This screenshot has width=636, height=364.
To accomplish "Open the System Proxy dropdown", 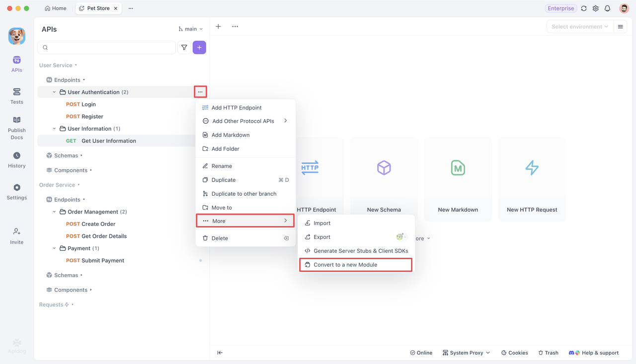I will (x=466, y=353).
